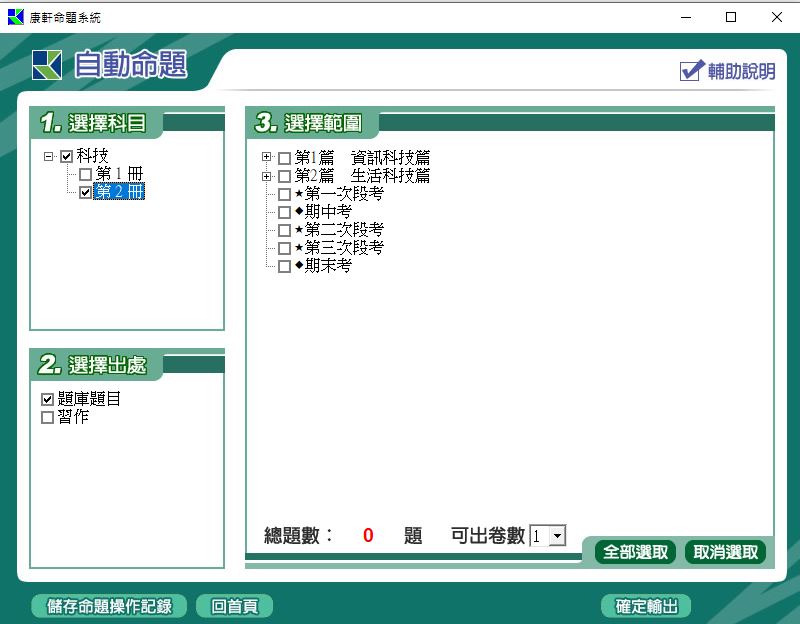Enable the 習作 source checkbox
This screenshot has height=624, width=800.
[47, 418]
